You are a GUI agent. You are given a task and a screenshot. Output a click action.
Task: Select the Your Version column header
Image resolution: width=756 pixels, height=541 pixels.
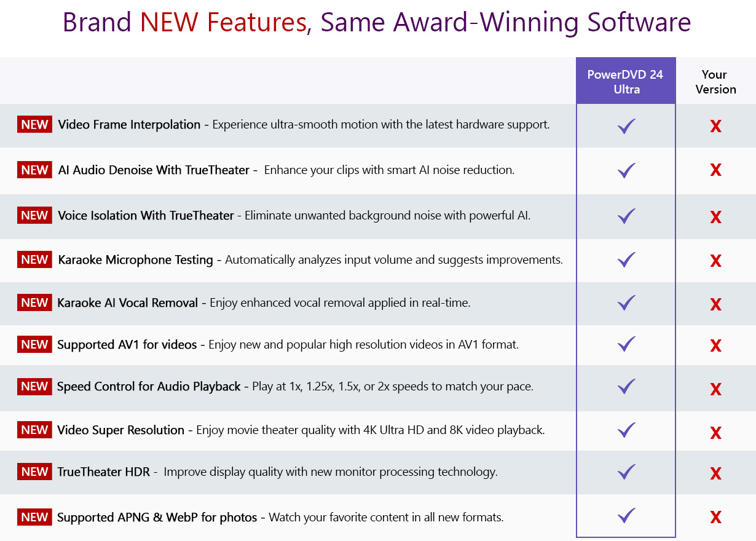pos(715,82)
